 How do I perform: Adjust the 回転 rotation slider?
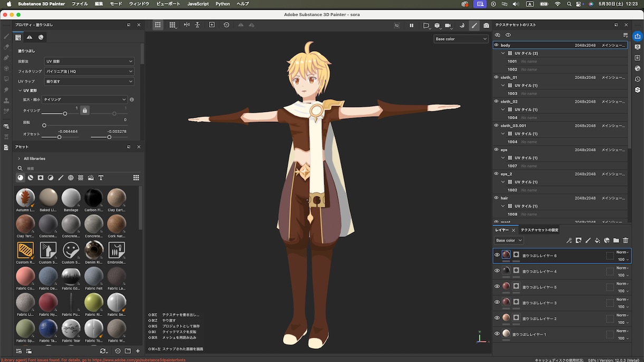(44, 125)
